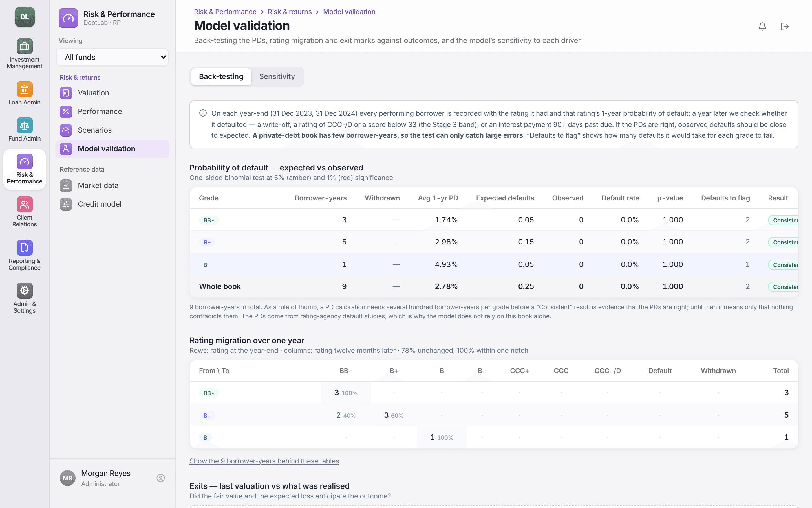The height and width of the screenshot is (508, 812).
Task: Click Risk & returns breadcrumb link
Action: 290,12
